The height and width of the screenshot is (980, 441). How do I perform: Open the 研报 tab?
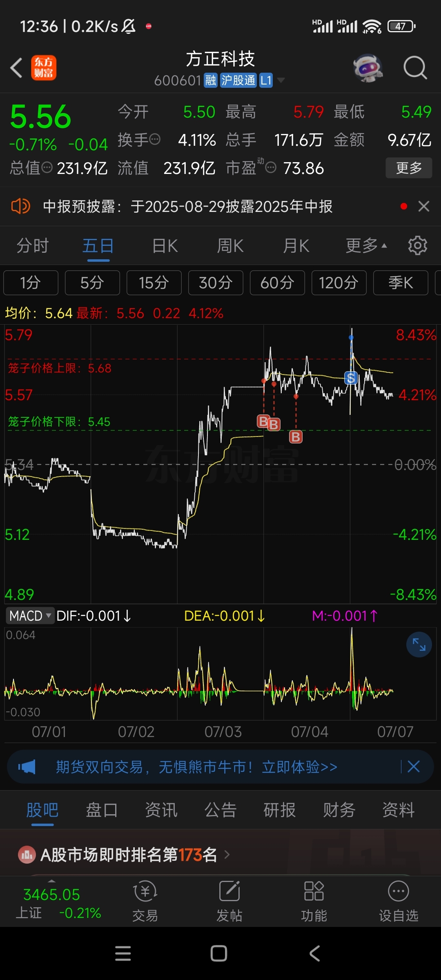pyautogui.click(x=280, y=810)
